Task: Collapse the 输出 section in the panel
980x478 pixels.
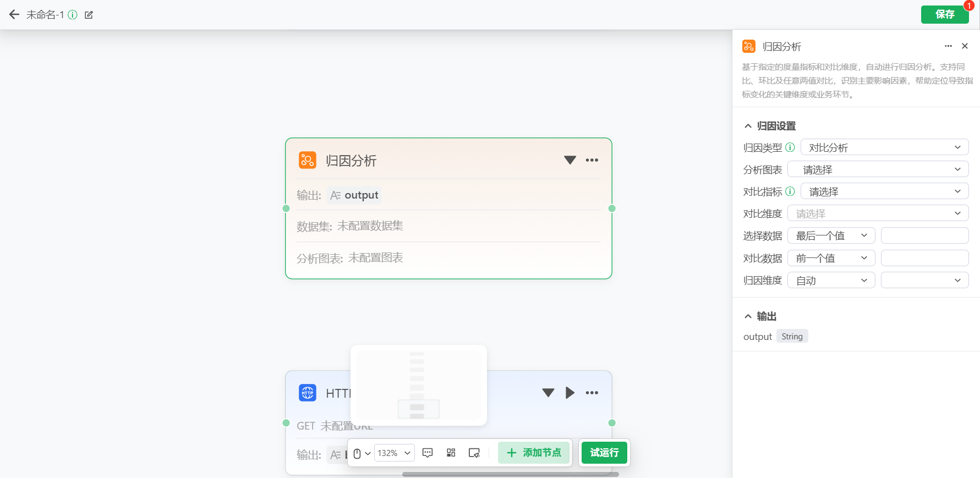Action: pyautogui.click(x=748, y=316)
